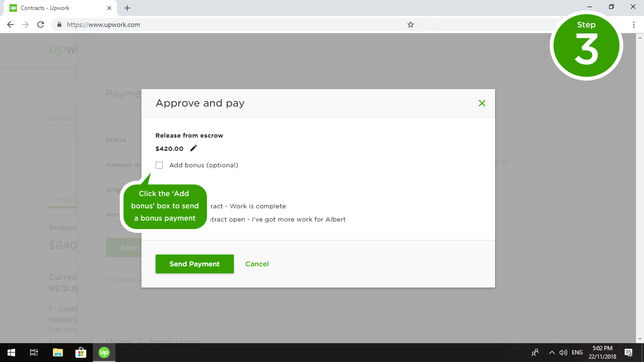The height and width of the screenshot is (362, 644).
Task: Open the Windows Start menu
Action: [x=11, y=352]
